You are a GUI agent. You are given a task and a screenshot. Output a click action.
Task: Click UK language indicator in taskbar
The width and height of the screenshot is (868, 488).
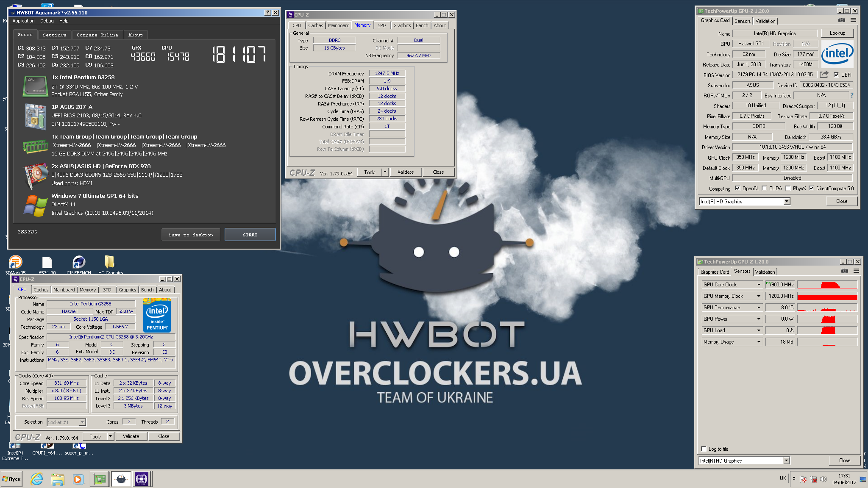[x=783, y=478]
